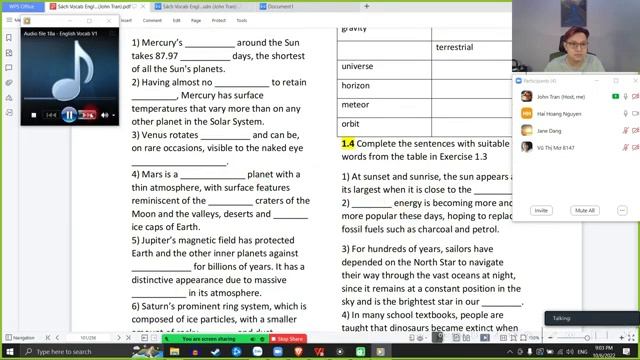
Task: Select participant Vũ Thị Mơ 8147
Action: click(576, 147)
